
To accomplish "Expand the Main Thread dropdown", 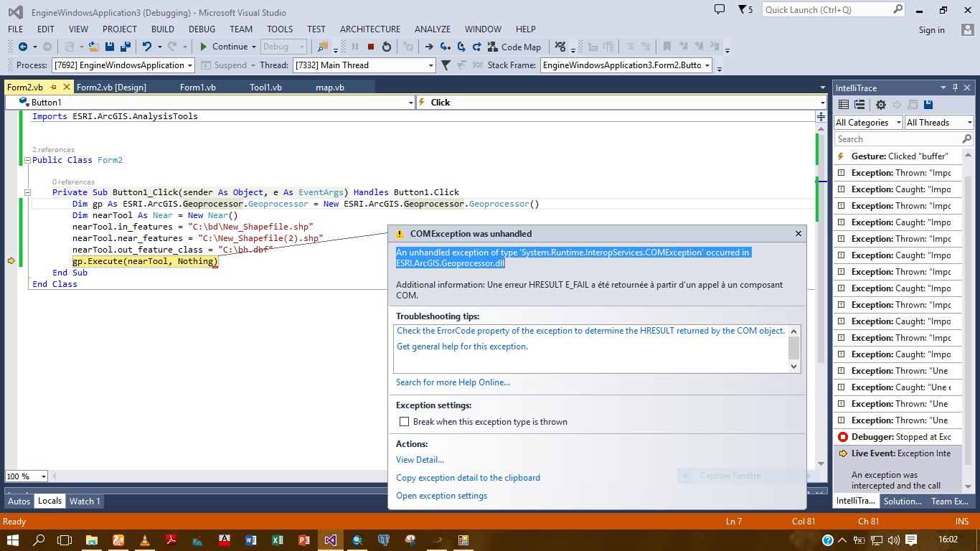I will (x=430, y=65).
